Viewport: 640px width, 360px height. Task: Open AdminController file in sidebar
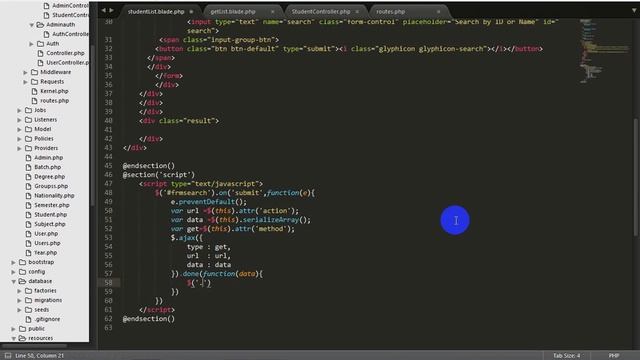pos(70,6)
